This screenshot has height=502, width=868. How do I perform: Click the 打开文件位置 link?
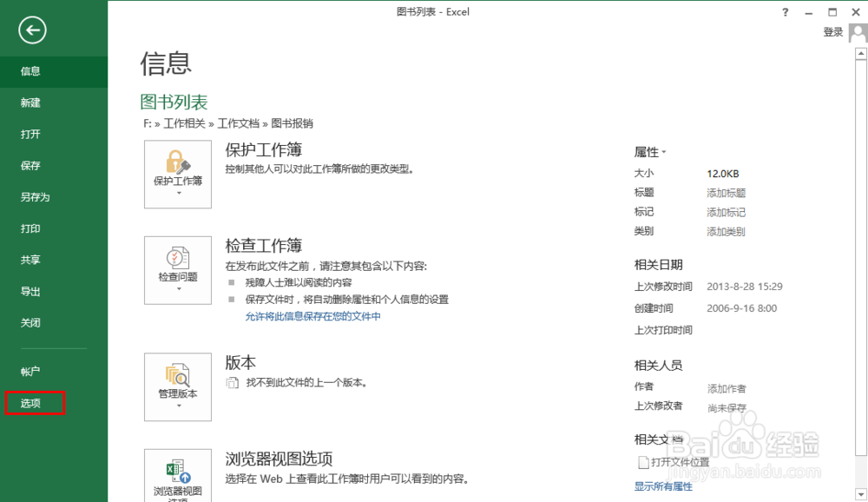[680, 462]
